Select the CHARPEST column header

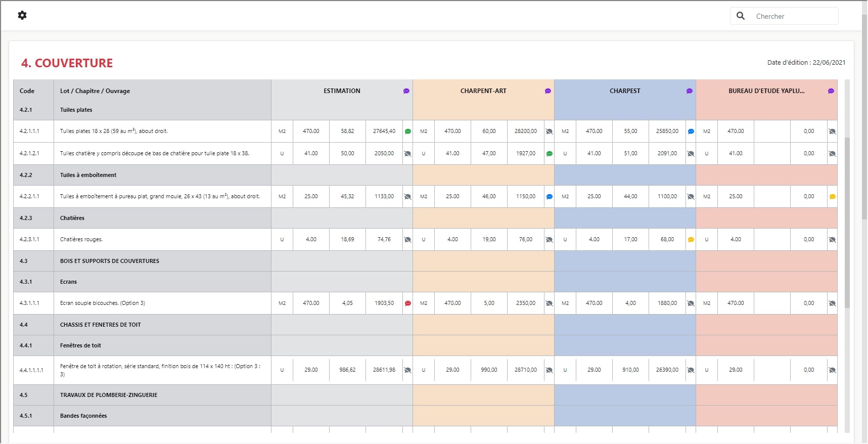coord(625,91)
